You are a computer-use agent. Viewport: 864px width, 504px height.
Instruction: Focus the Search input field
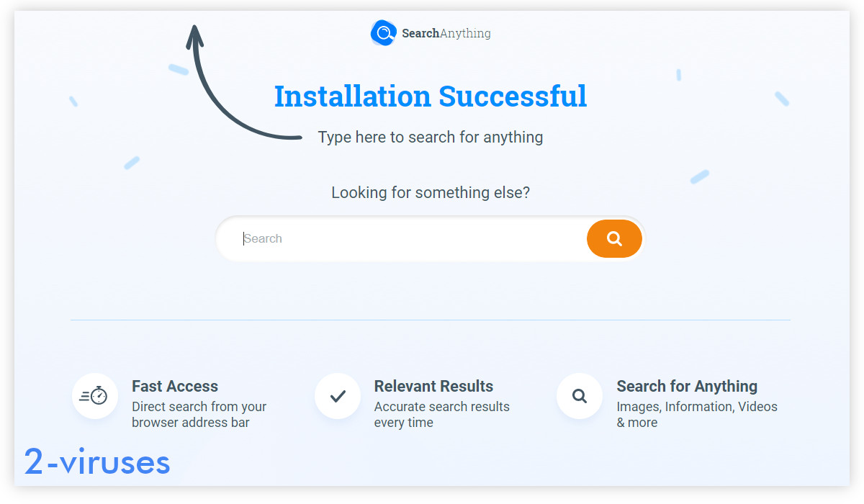click(402, 238)
